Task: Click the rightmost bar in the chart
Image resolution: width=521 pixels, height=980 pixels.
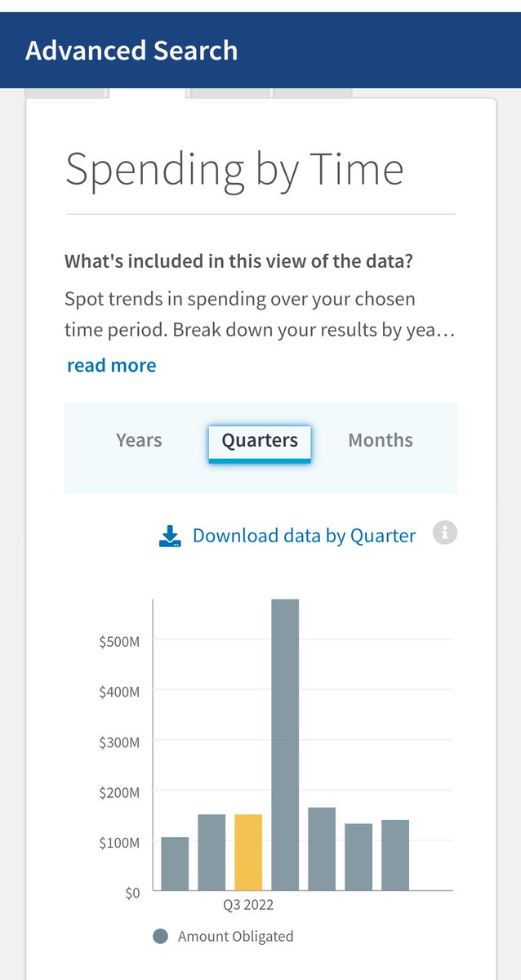Action: point(395,855)
